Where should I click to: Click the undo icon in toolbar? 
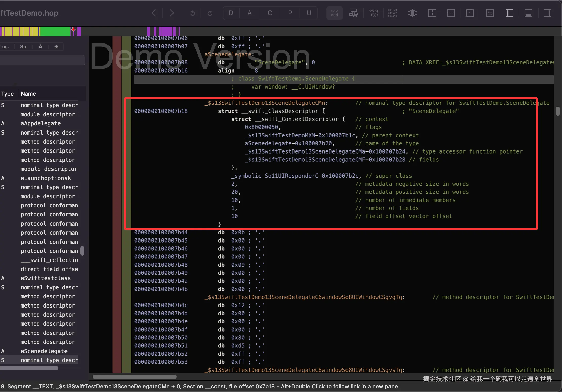[x=192, y=13]
